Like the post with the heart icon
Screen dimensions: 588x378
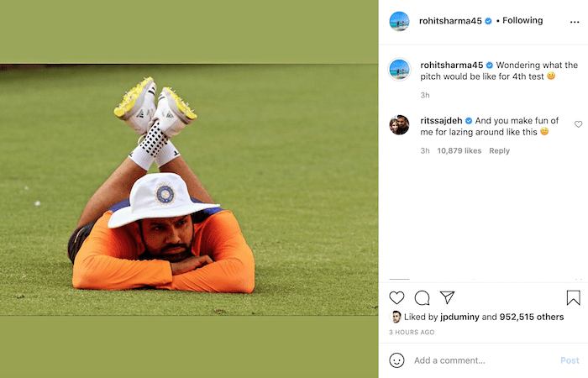pos(396,297)
